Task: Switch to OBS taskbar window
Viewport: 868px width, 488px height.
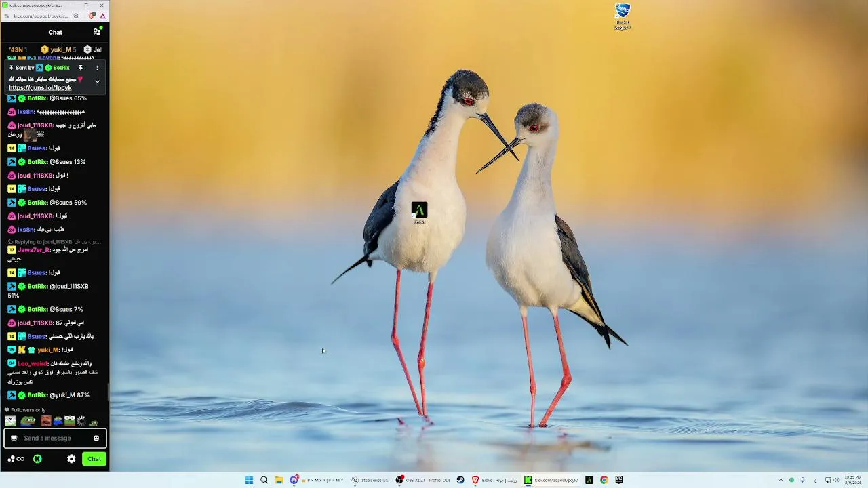Action: (x=424, y=480)
